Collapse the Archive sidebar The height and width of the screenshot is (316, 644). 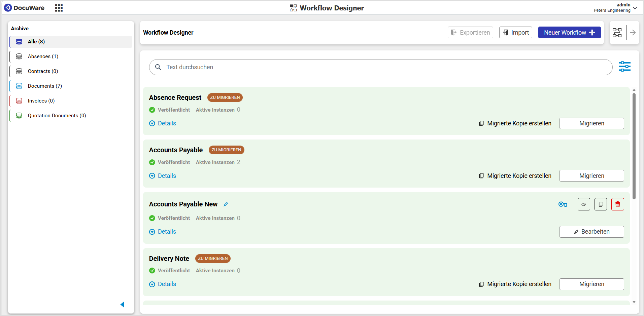pos(122,304)
